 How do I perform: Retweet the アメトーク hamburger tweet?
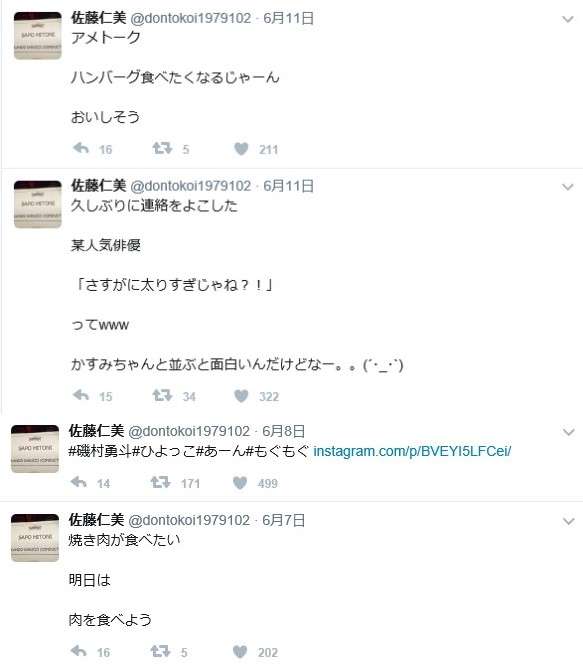point(162,148)
